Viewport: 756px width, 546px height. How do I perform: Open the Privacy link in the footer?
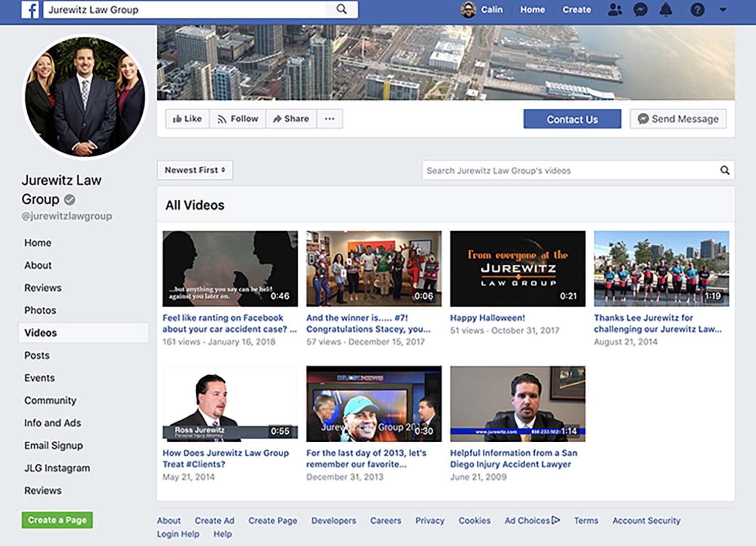(x=429, y=520)
